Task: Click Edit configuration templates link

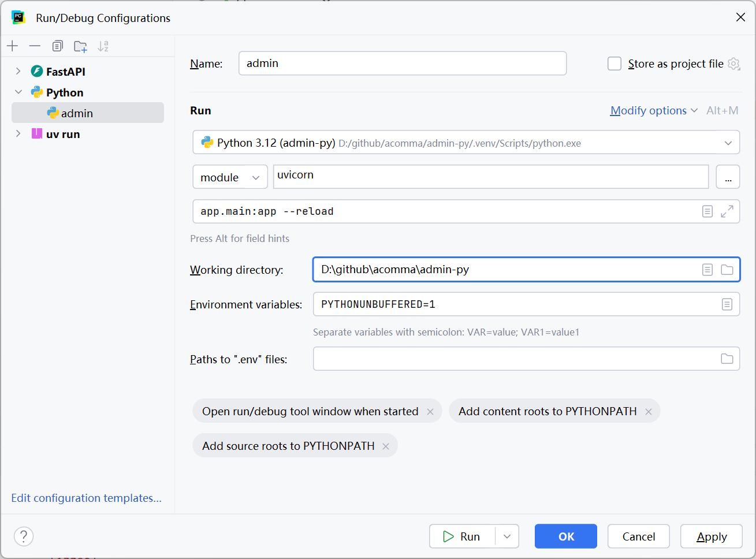Action: [x=86, y=498]
